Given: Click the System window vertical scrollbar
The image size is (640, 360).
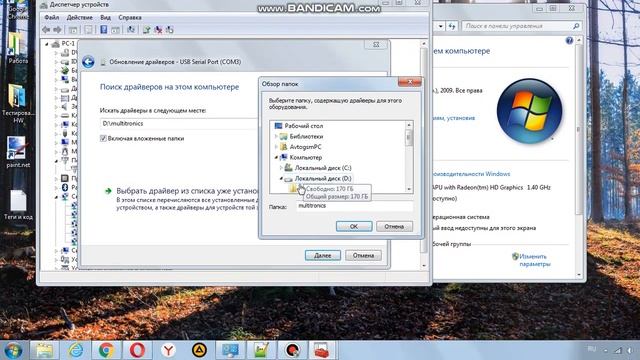Looking at the screenshot, I should pos(578,130).
